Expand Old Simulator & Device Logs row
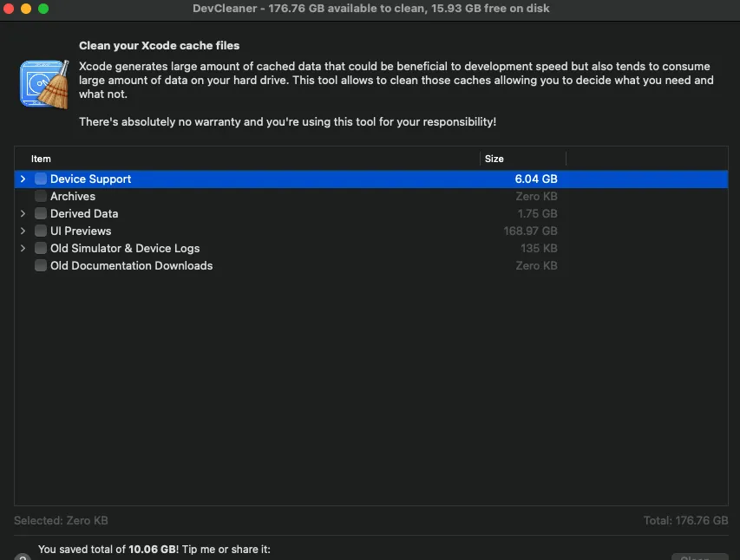740x560 pixels. pyautogui.click(x=23, y=248)
